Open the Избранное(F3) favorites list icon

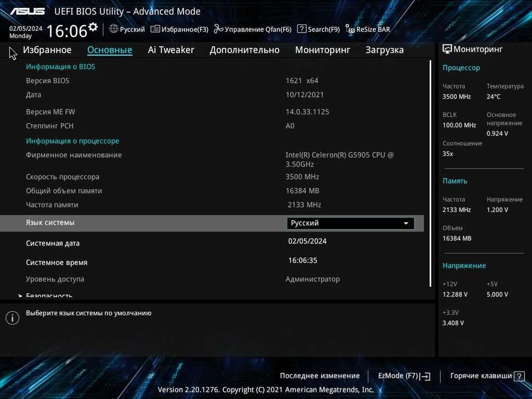pyautogui.click(x=155, y=29)
